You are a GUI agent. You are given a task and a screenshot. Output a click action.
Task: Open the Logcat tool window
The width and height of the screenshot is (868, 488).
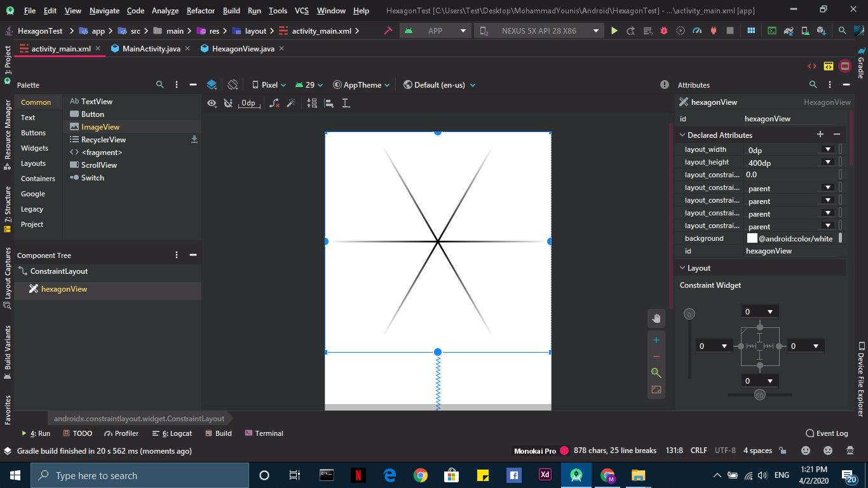(x=172, y=433)
